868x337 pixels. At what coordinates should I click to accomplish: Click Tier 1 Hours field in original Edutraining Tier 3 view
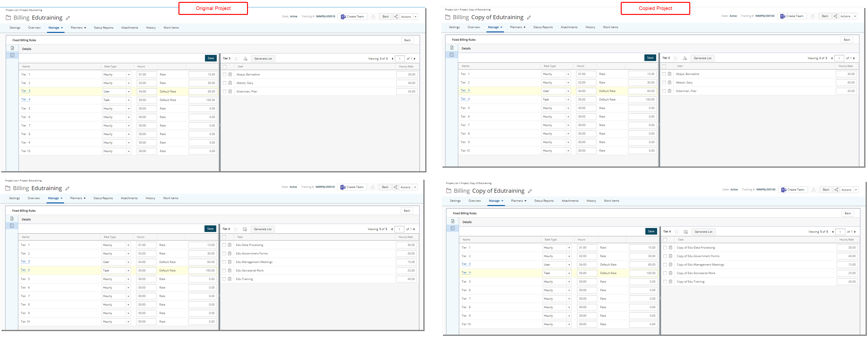147,74
